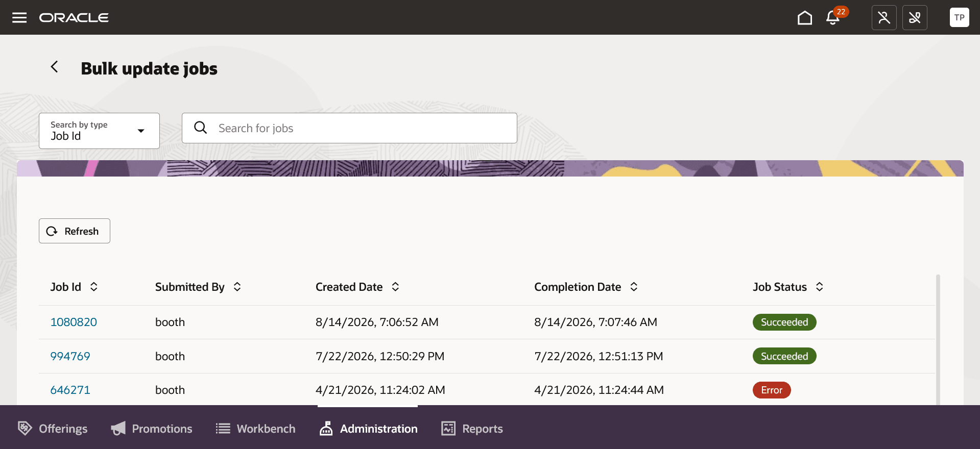The image size is (980, 449).
Task: Open job 646271 details
Action: coord(70,390)
